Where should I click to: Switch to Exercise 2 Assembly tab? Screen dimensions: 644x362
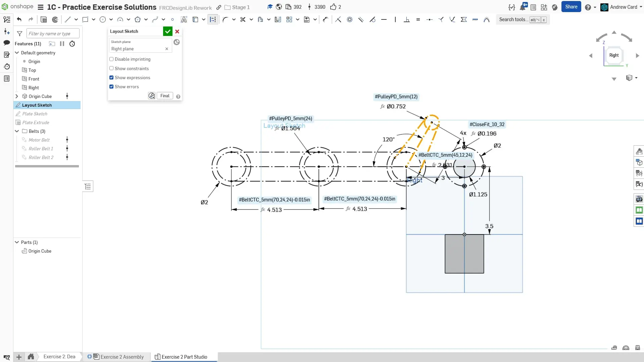click(x=122, y=357)
